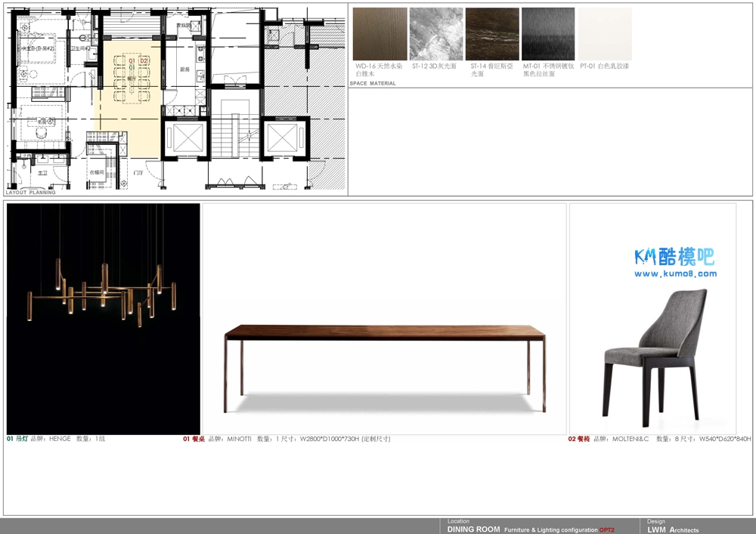Click the right elevator shaft symbol on plan
The height and width of the screenshot is (534, 756).
pyautogui.click(x=285, y=138)
